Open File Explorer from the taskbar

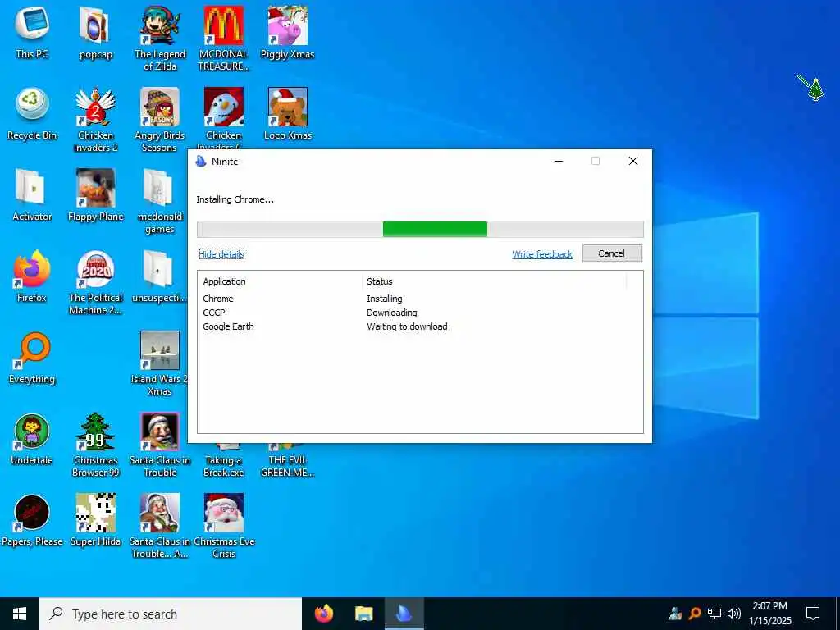(x=363, y=614)
